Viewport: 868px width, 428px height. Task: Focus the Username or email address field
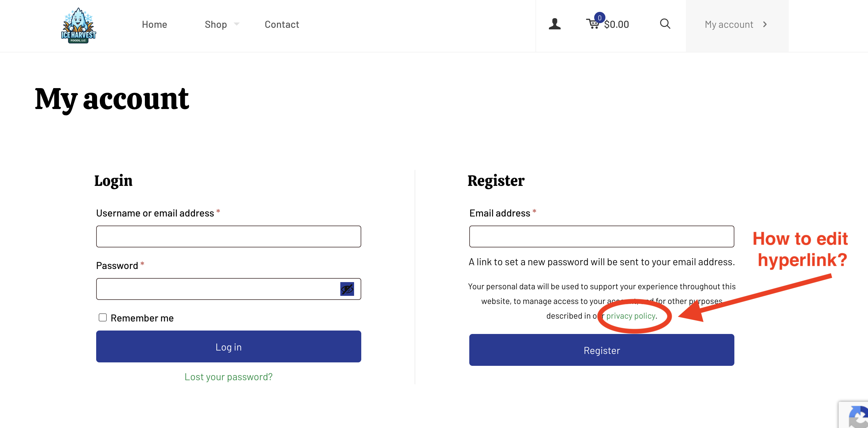(229, 236)
